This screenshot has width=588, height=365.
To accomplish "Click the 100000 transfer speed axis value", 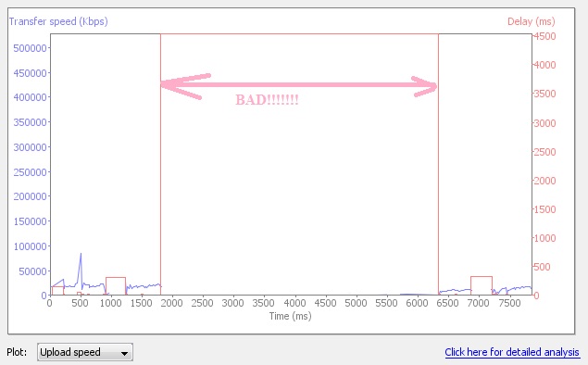I will click(x=30, y=246).
